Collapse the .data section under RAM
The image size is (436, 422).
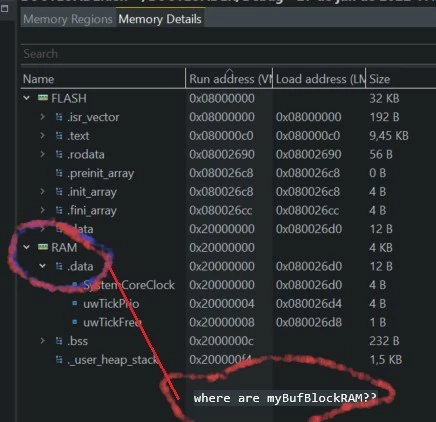coord(43,266)
